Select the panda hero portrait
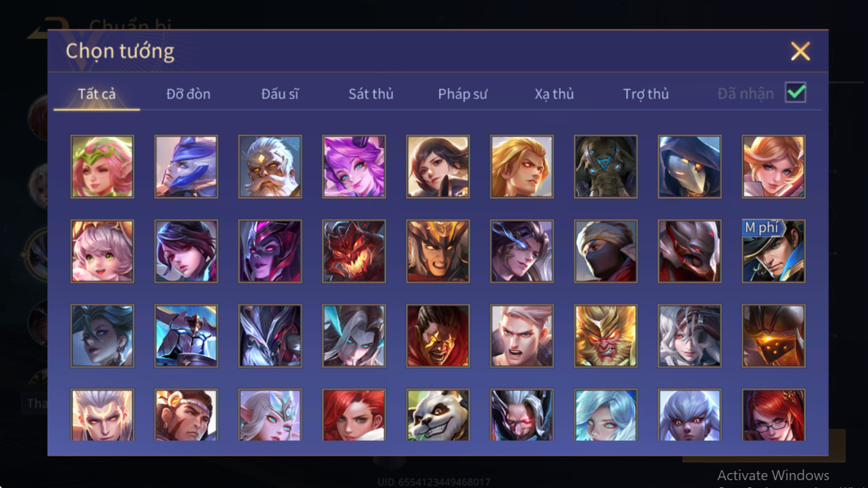868x488 pixels. point(438,414)
